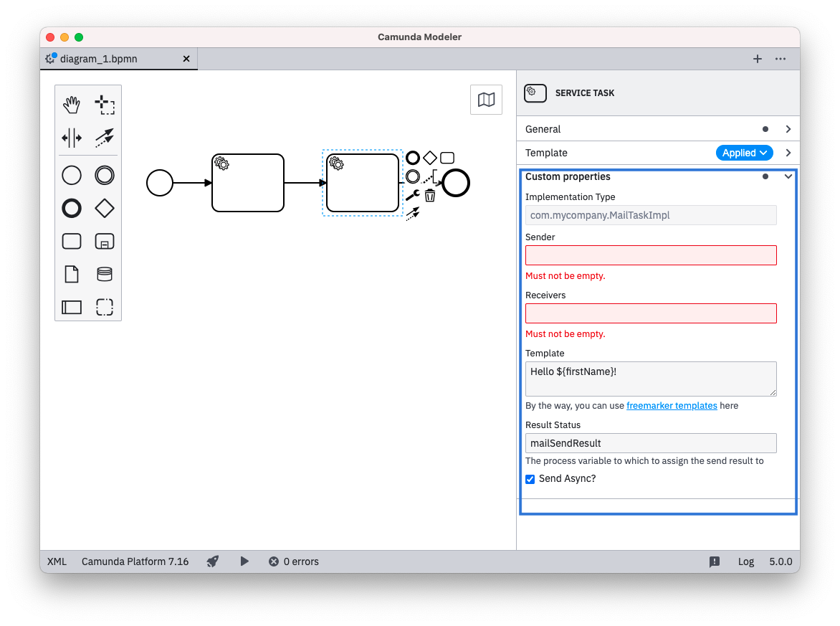Click the 0 errors status indicator
Image resolution: width=840 pixels, height=626 pixels.
[294, 561]
